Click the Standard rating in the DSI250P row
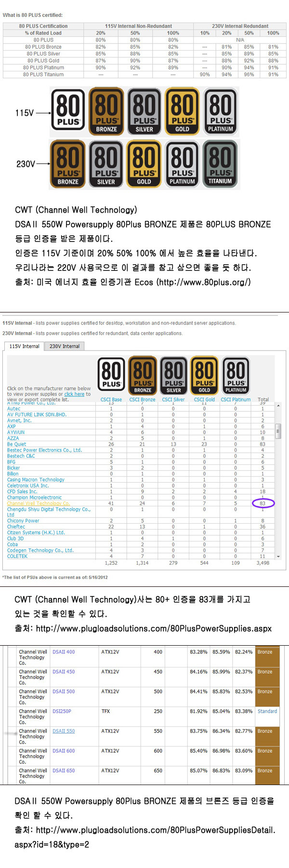The width and height of the screenshot is (289, 868). pyautogui.click(x=267, y=711)
